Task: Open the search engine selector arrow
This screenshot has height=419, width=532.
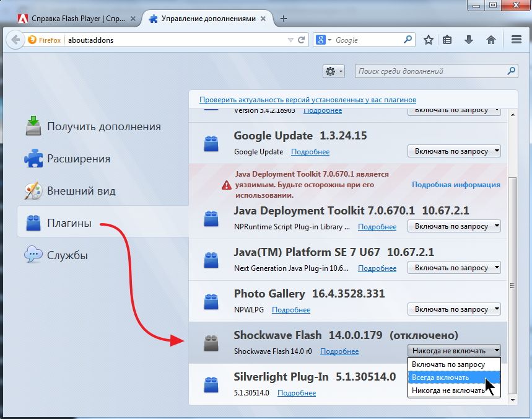Action: (x=329, y=40)
